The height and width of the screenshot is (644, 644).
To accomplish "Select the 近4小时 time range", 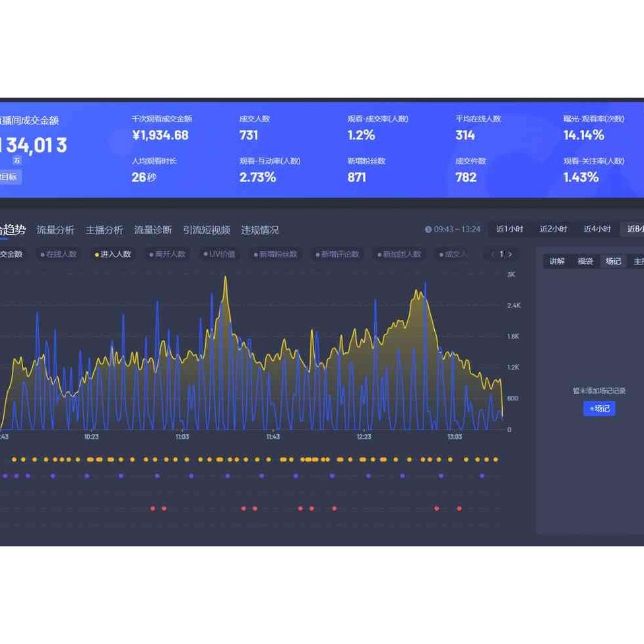I will point(597,229).
